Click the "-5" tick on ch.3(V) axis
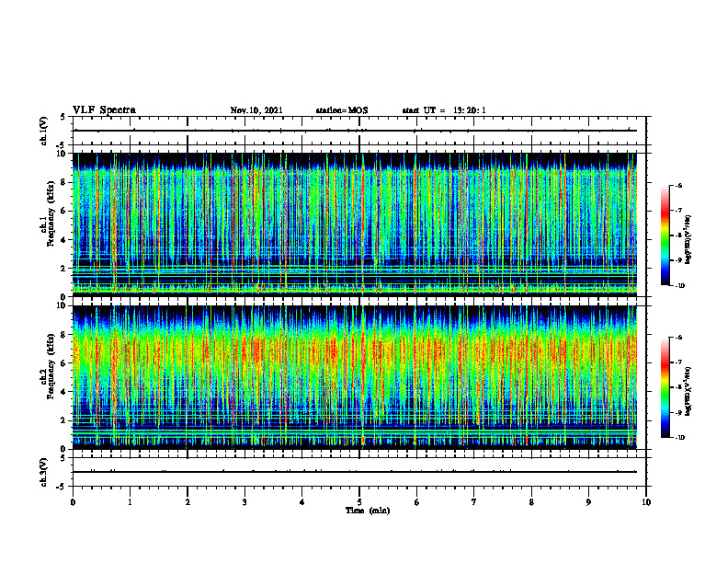This screenshot has width=728, height=563. tap(62, 487)
